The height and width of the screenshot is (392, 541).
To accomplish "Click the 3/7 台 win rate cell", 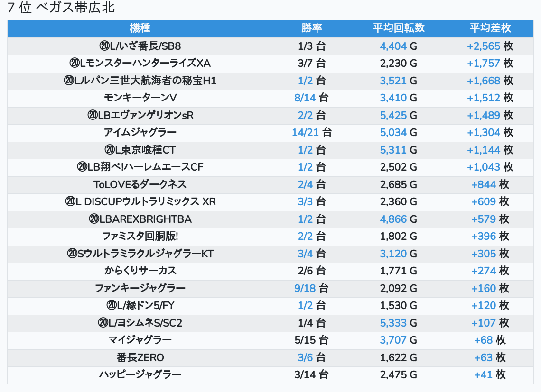I will (x=312, y=64).
